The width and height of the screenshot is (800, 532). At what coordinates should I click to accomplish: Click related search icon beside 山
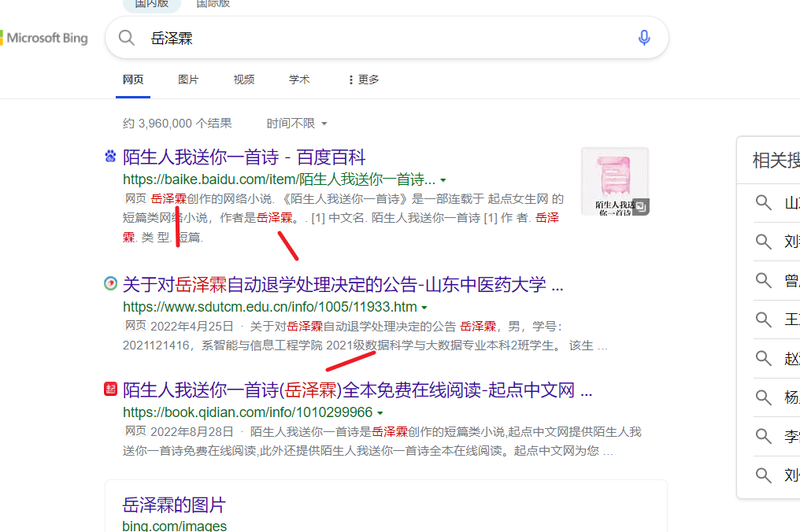coord(763,202)
